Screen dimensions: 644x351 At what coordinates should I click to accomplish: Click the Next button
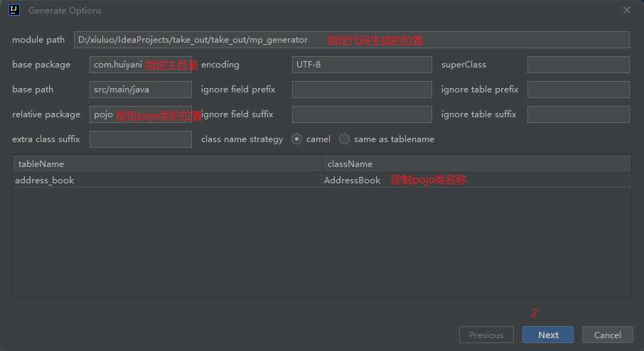click(x=548, y=335)
